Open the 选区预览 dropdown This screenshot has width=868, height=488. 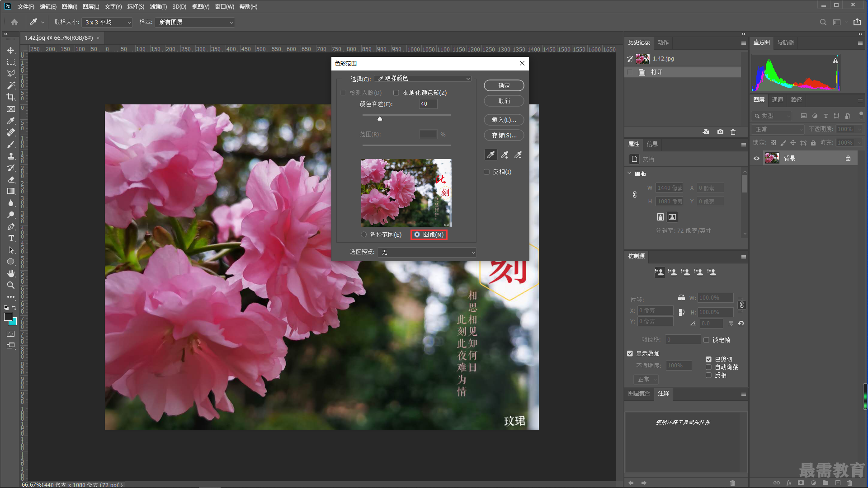point(427,252)
